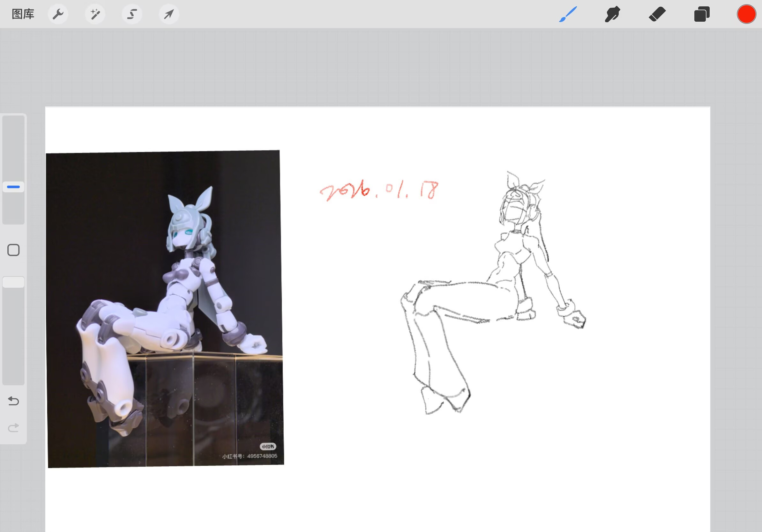This screenshot has height=532, width=762.
Task: Tap the robot figure reference photo
Action: tap(165, 308)
